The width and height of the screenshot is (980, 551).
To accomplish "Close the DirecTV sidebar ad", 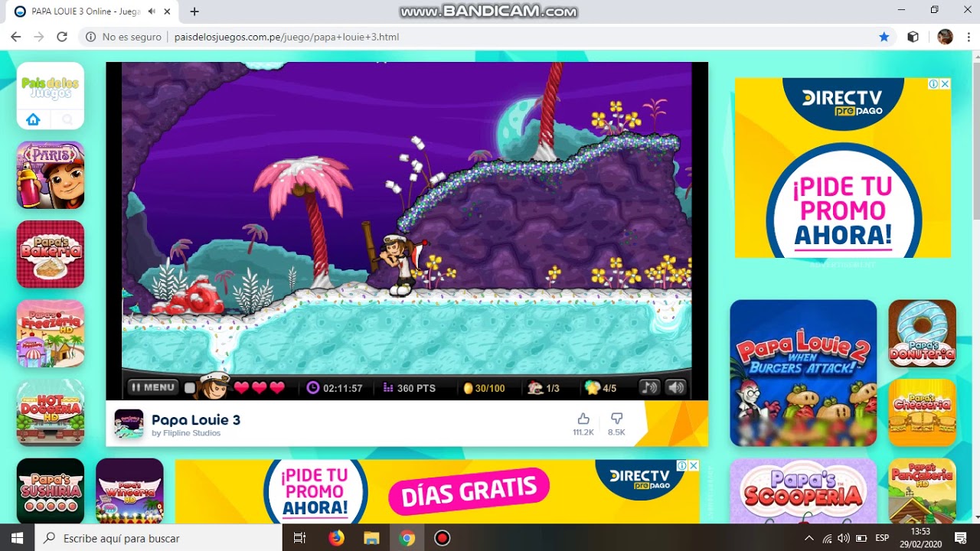I will (945, 83).
